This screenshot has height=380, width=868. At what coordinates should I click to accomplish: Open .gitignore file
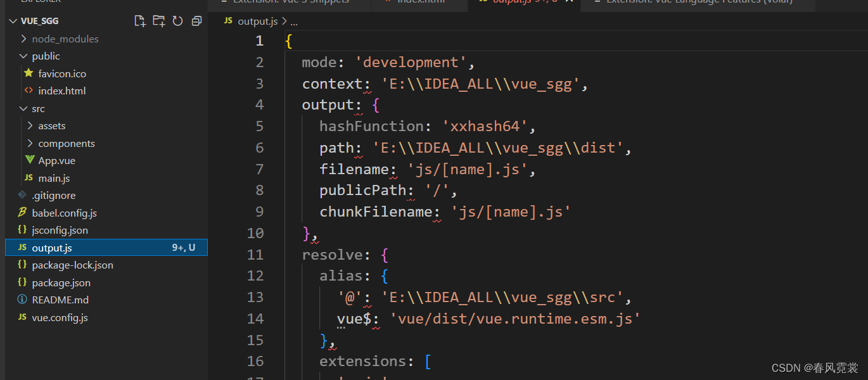pos(54,195)
